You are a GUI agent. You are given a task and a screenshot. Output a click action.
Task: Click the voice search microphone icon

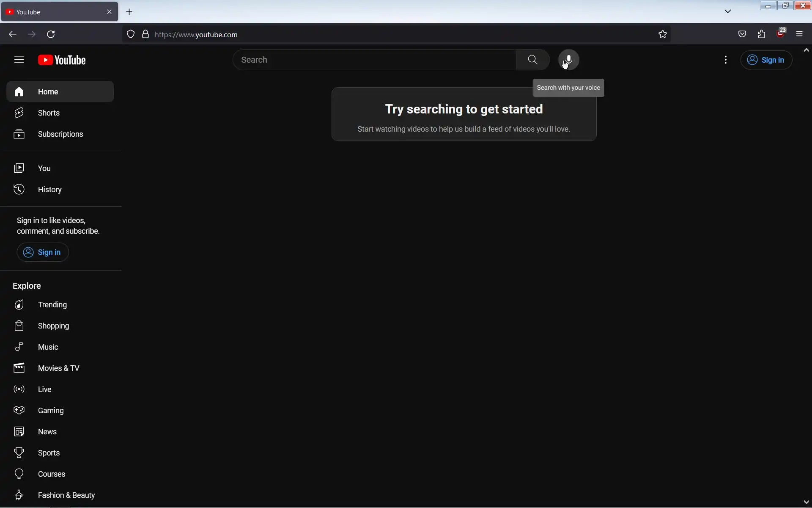pos(568,60)
